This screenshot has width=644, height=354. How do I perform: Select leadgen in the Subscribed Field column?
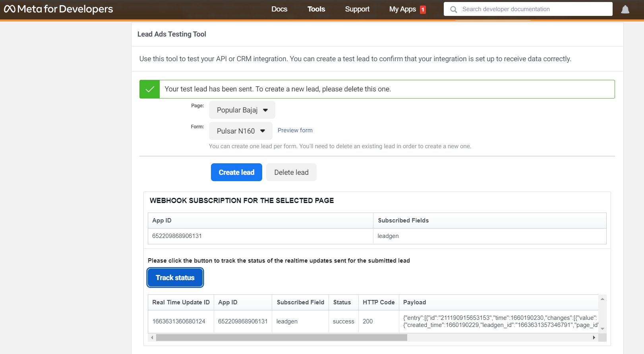coord(287,321)
